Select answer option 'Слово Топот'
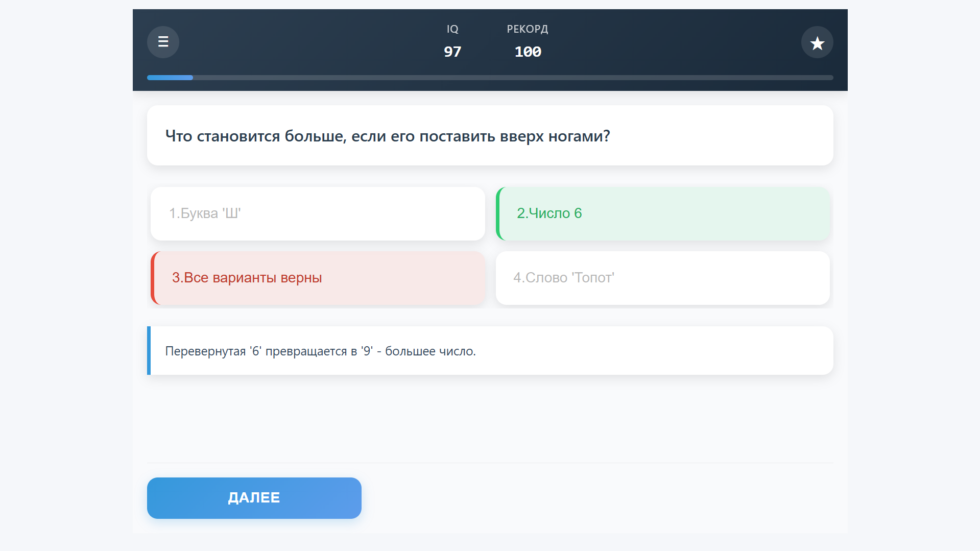This screenshot has width=980, height=551. tap(662, 278)
